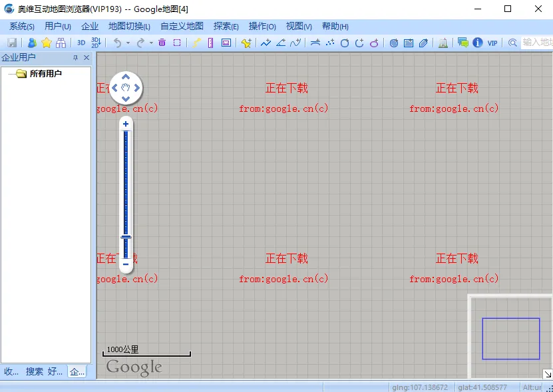This screenshot has height=392, width=553.
Task: Select the add circle tool
Action: (345, 43)
